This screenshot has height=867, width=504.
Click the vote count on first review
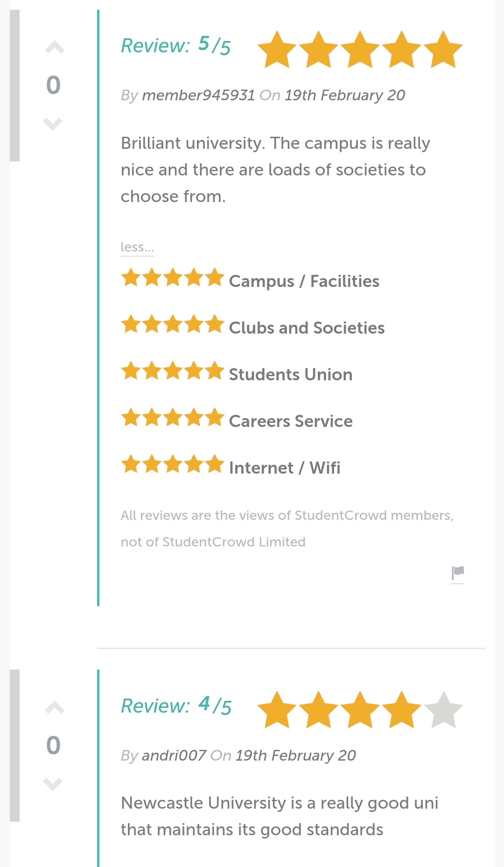[x=53, y=85]
